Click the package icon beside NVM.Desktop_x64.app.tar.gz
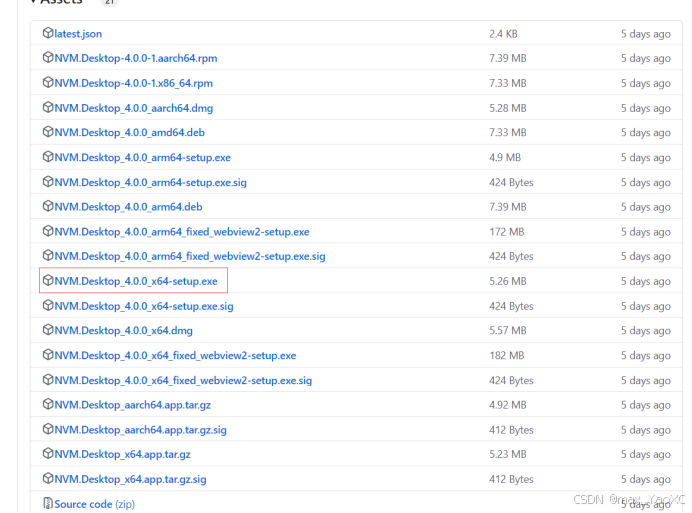Image resolution: width=692 pixels, height=513 pixels. (x=48, y=453)
